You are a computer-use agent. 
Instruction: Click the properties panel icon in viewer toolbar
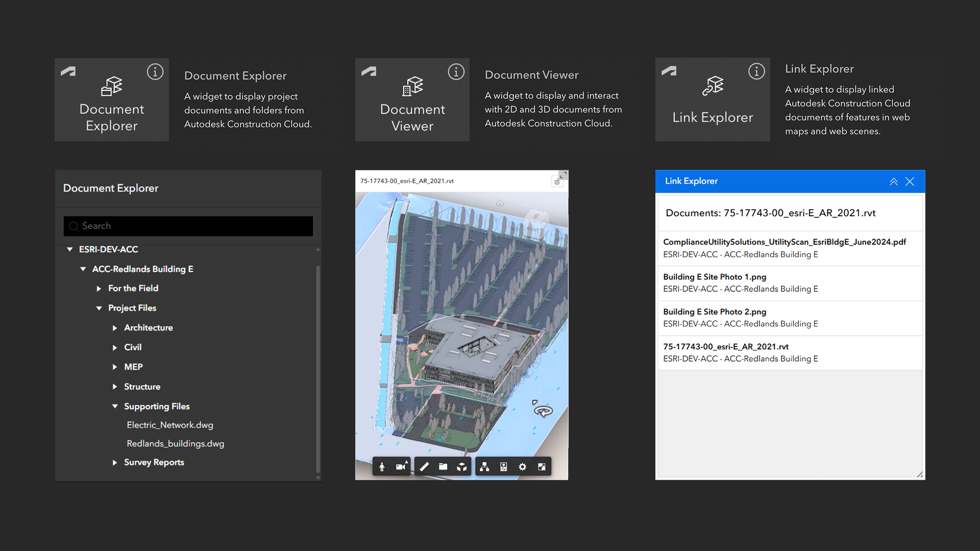[x=503, y=466]
